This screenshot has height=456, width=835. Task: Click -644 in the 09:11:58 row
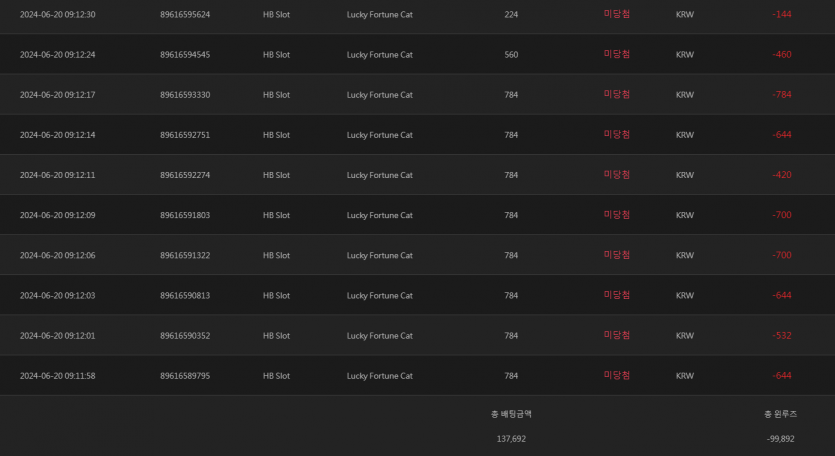coord(782,376)
